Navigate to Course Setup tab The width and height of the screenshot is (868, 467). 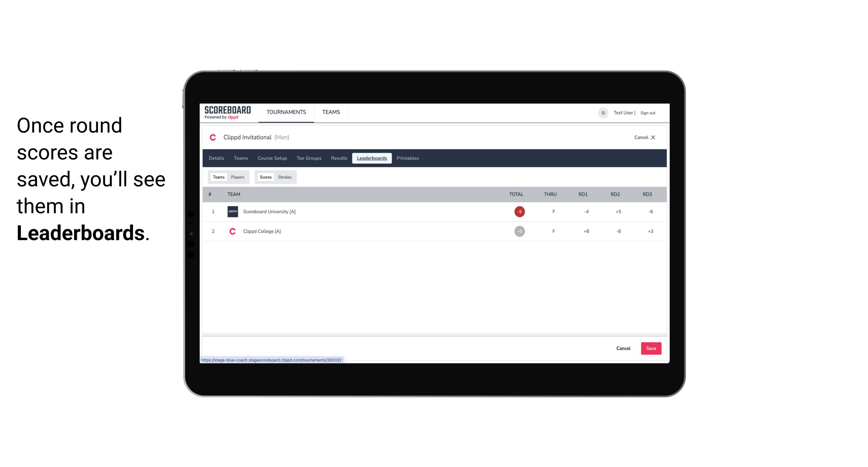pos(273,158)
